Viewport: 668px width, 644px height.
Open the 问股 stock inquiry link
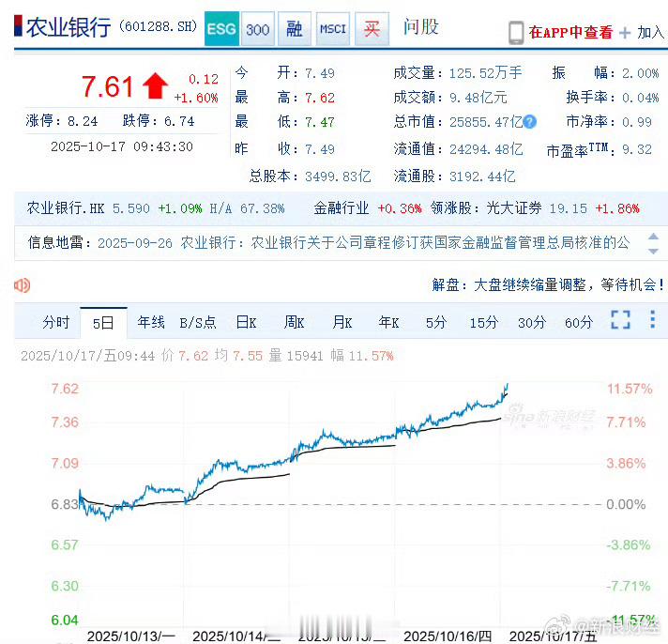(x=421, y=27)
